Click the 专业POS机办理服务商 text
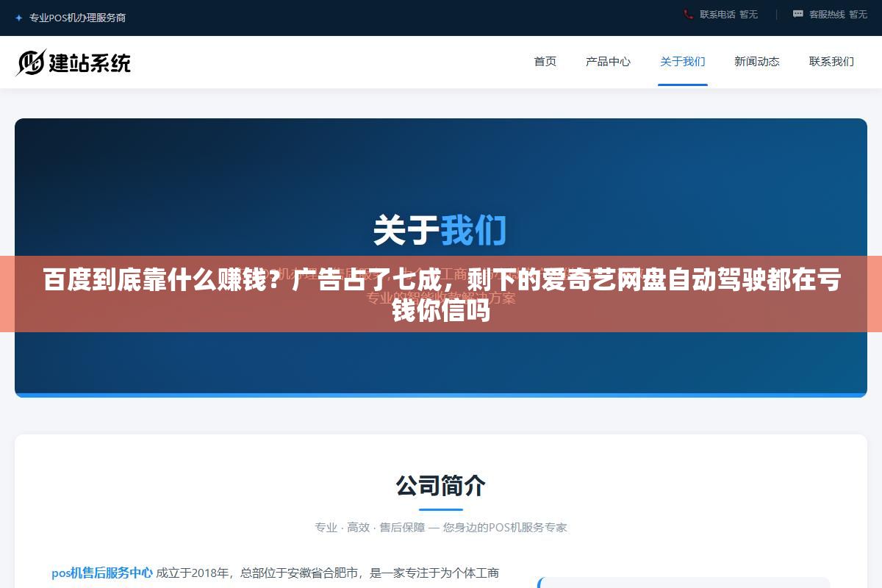882x588 pixels. pyautogui.click(x=77, y=18)
